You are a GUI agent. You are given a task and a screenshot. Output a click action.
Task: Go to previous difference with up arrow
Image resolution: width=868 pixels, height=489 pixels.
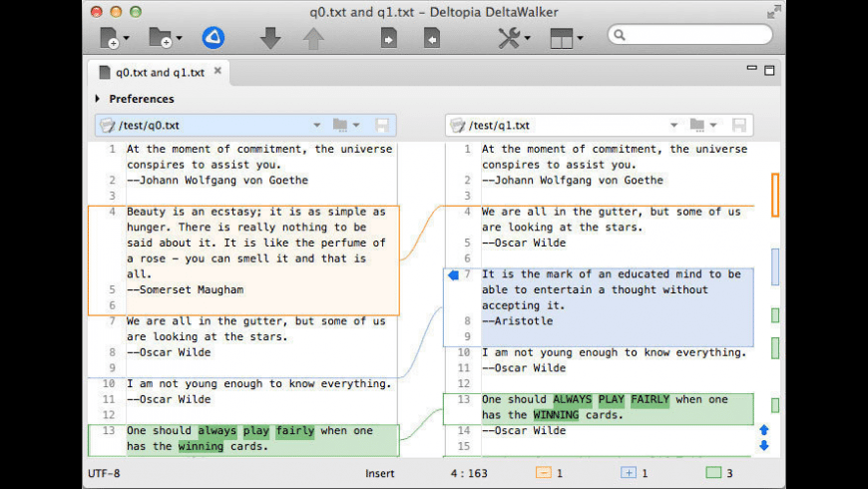313,38
